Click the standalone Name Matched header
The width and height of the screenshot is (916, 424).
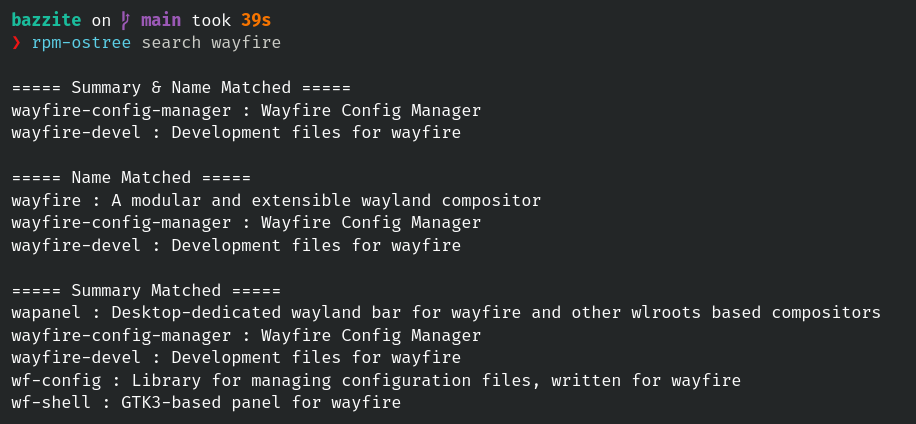[136, 178]
